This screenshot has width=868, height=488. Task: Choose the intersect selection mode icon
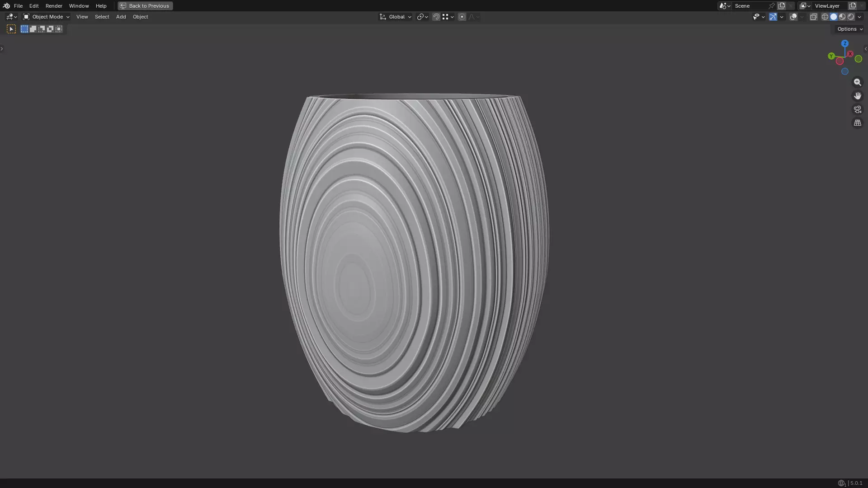pos(59,29)
